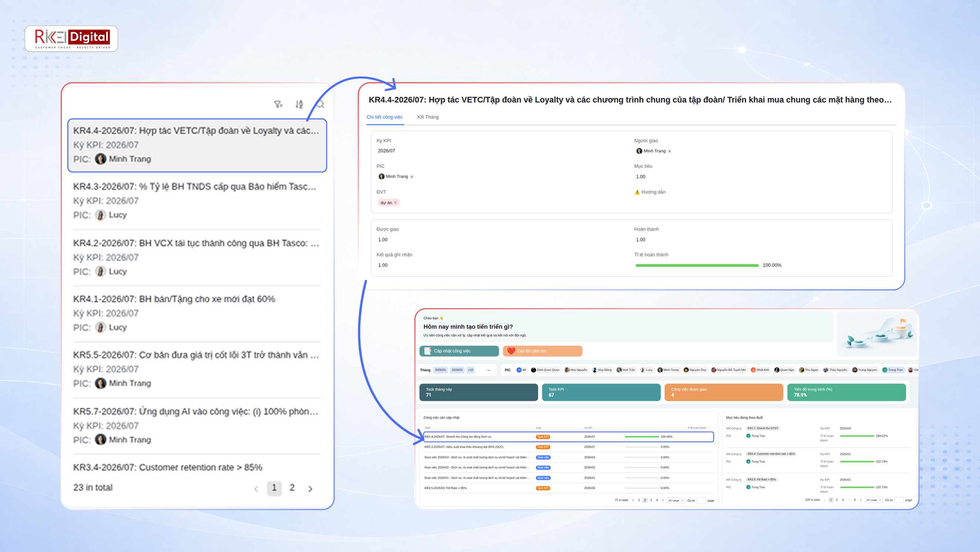The width and height of the screenshot is (980, 552).
Task: Toggle the Quan Ngo PIC filter
Action: pyautogui.click(x=784, y=370)
